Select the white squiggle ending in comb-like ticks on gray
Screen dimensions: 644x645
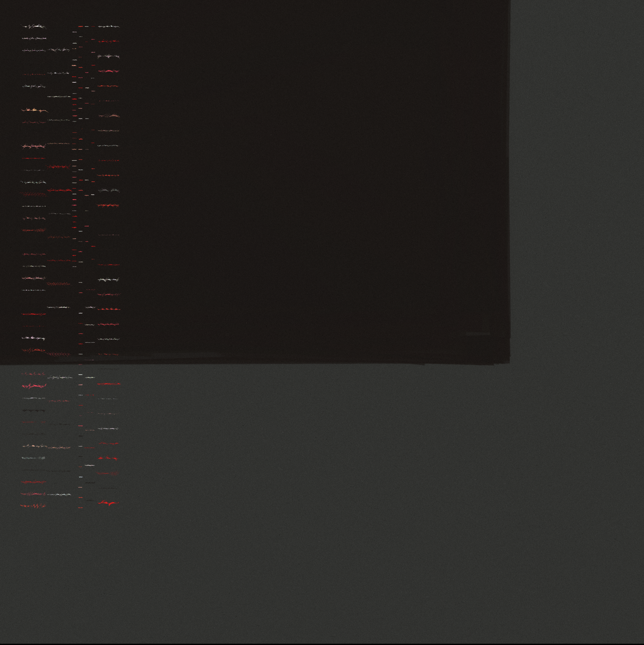point(33,458)
